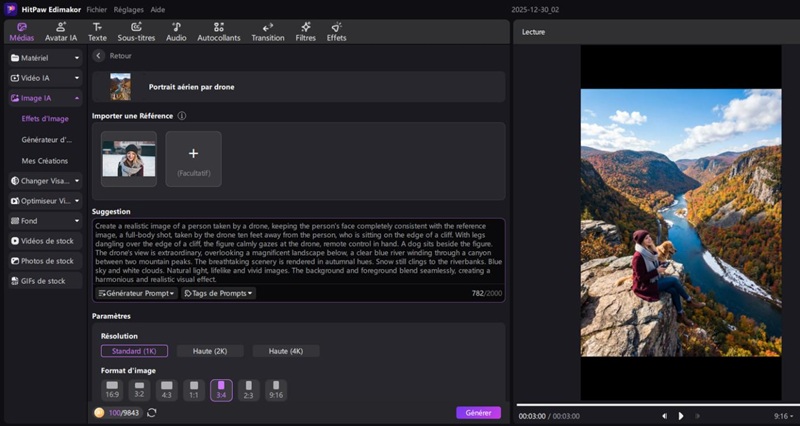Choose Haute (4K) resolution option

click(x=286, y=351)
